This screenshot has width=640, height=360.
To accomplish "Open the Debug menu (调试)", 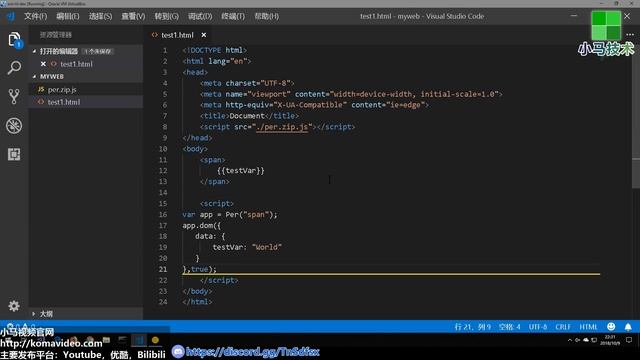I will [x=200, y=16].
